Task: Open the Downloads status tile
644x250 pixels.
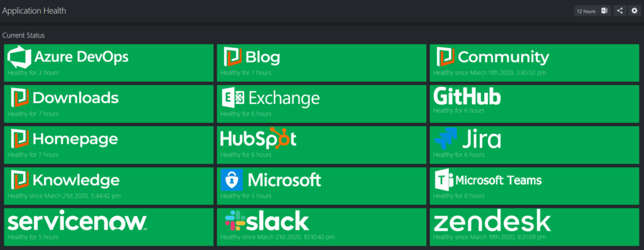Action: (108, 104)
